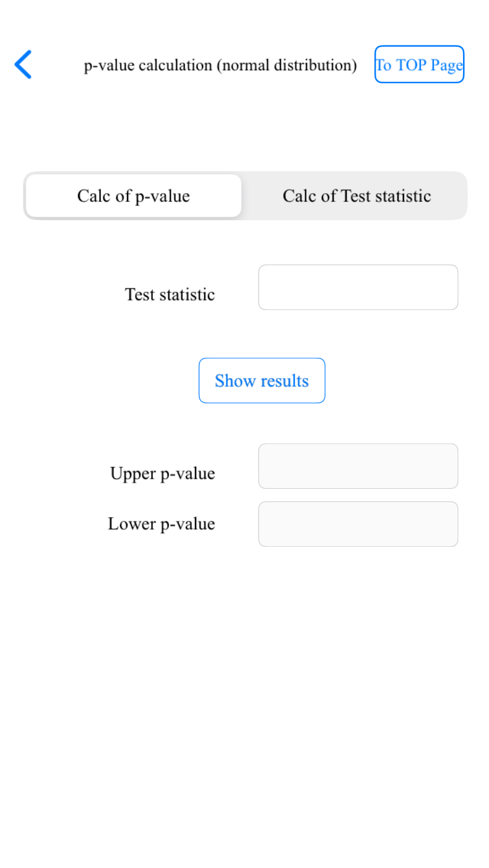Screen dimensions: 489x868
Task: Select the Calc of Test statistic tab
Action: click(x=357, y=195)
